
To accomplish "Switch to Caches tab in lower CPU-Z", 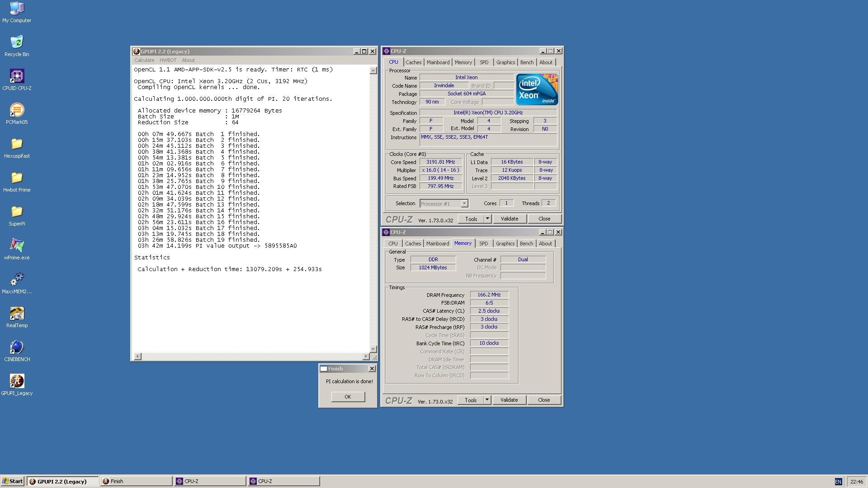I will pyautogui.click(x=413, y=244).
